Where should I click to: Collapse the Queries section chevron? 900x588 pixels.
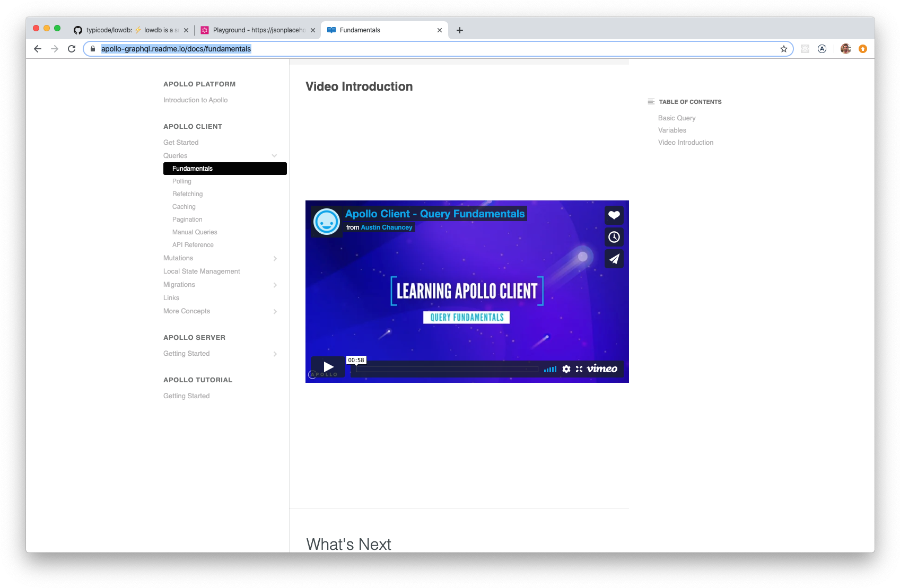275,156
